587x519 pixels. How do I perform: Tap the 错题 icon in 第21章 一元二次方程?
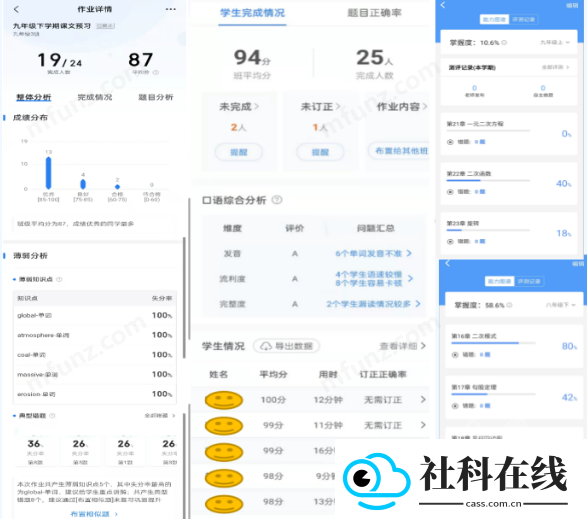tap(450, 142)
